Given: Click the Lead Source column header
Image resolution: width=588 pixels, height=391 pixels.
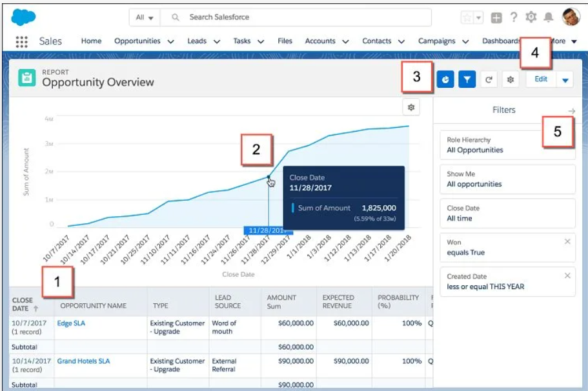Looking at the screenshot, I should (228, 302).
